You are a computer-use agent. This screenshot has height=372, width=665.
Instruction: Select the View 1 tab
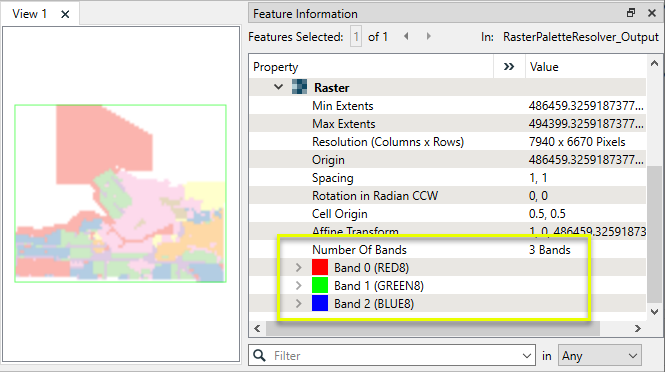pyautogui.click(x=29, y=14)
